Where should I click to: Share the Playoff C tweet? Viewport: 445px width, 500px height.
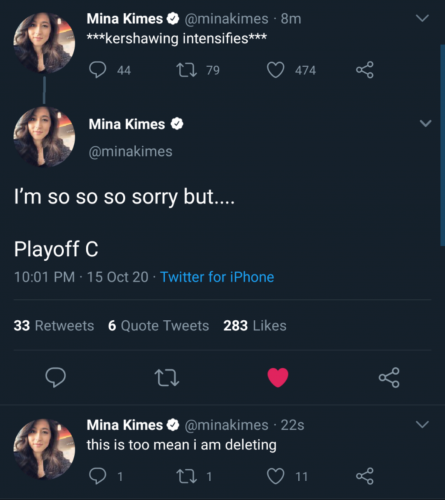[x=389, y=377]
